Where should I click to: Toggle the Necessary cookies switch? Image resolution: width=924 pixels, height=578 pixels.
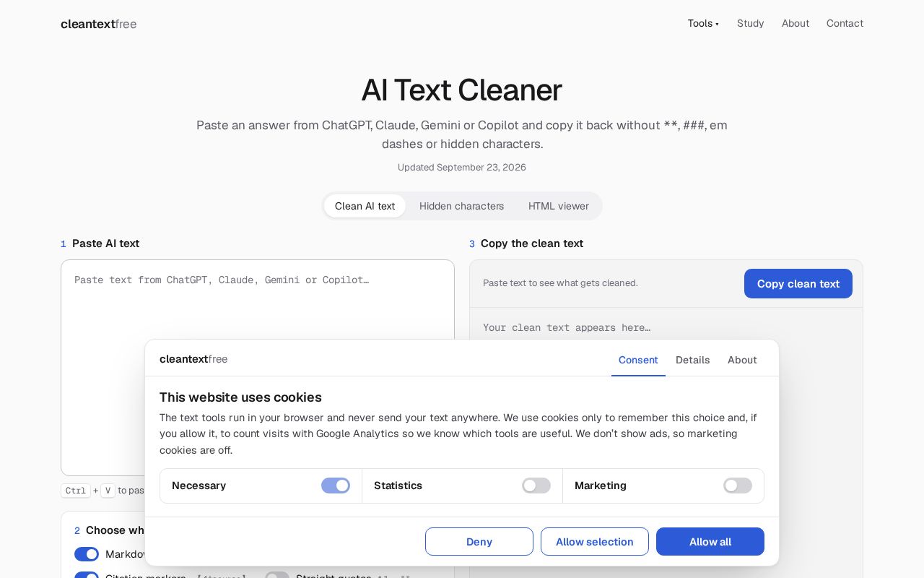pyautogui.click(x=336, y=486)
